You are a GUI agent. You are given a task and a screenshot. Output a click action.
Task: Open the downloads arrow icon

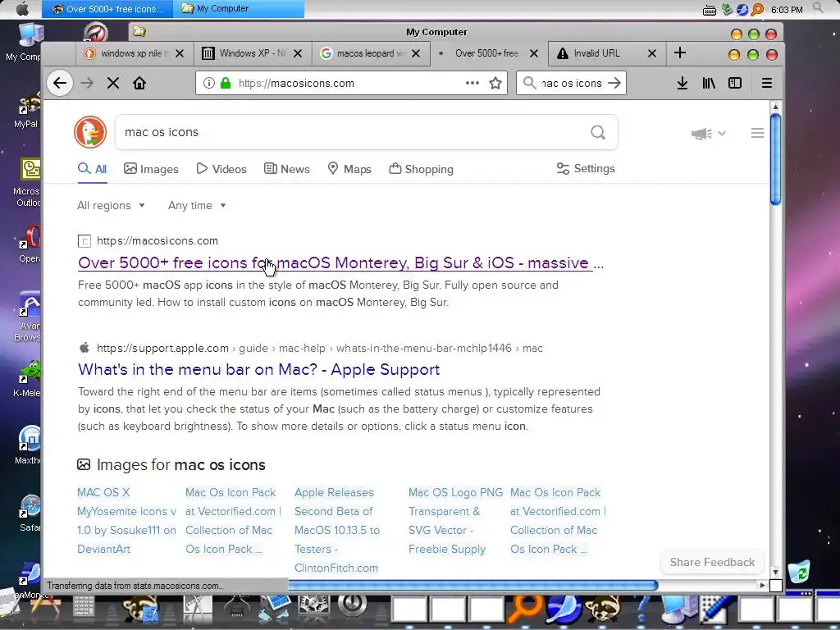click(682, 83)
